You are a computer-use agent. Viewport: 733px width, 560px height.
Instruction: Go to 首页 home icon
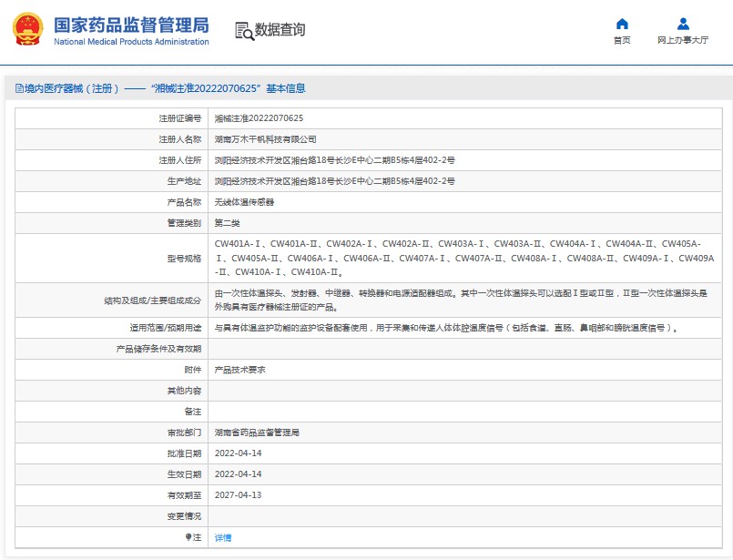tap(622, 24)
